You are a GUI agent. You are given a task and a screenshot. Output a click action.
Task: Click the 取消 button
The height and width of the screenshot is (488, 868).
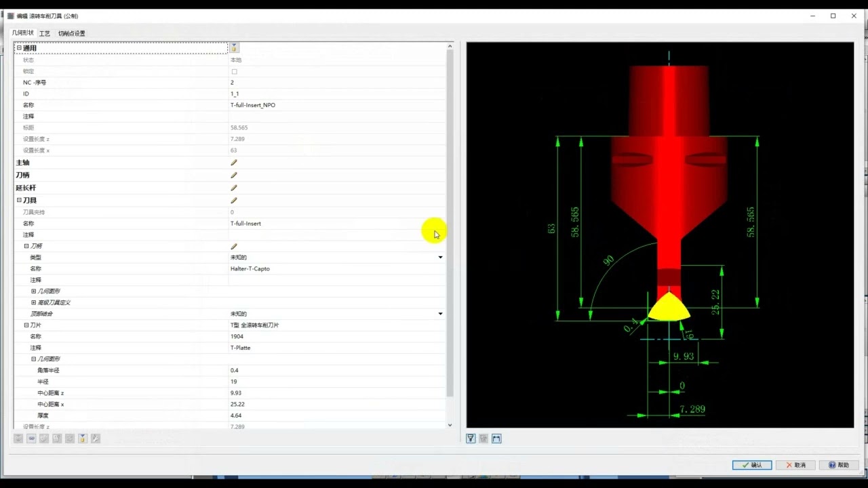[x=795, y=465]
